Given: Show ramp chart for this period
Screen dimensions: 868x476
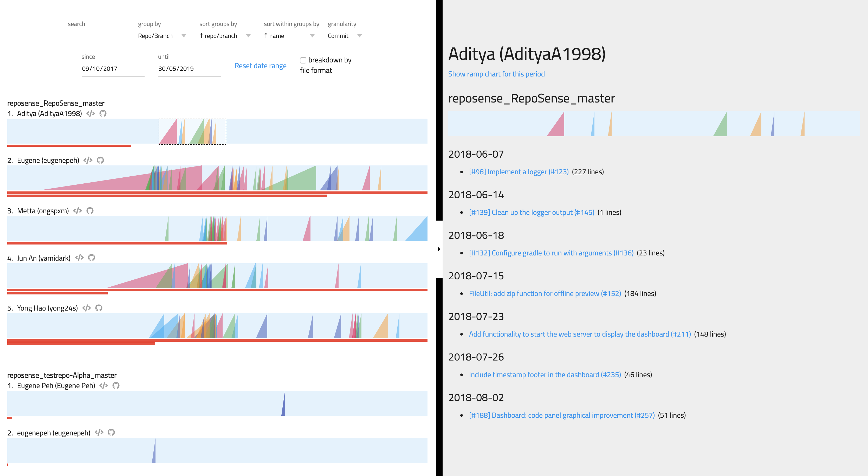Looking at the screenshot, I should point(496,74).
